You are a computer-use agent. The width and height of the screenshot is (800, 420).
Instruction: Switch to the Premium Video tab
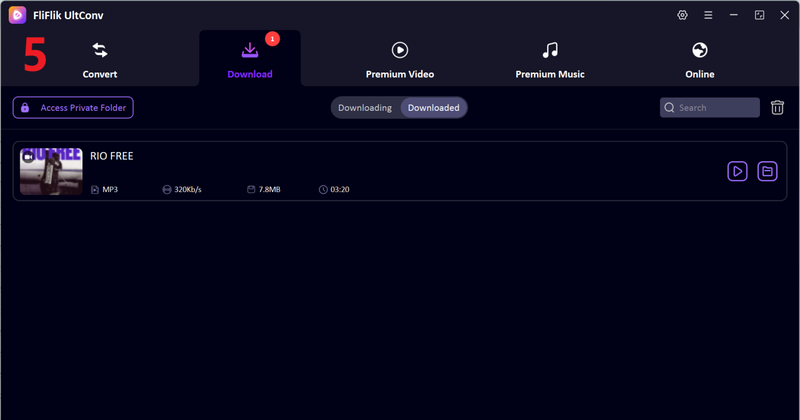click(x=399, y=60)
